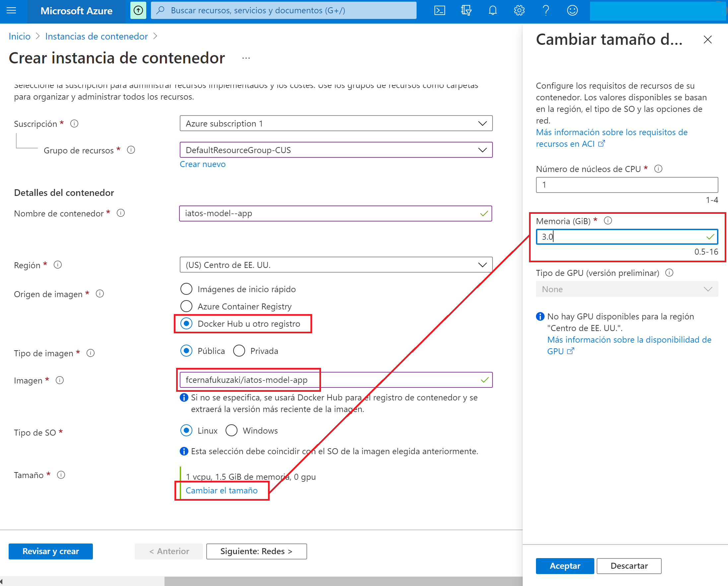Click info icon next to Memoria (GiB)
This screenshot has height=586, width=728.
(x=608, y=221)
